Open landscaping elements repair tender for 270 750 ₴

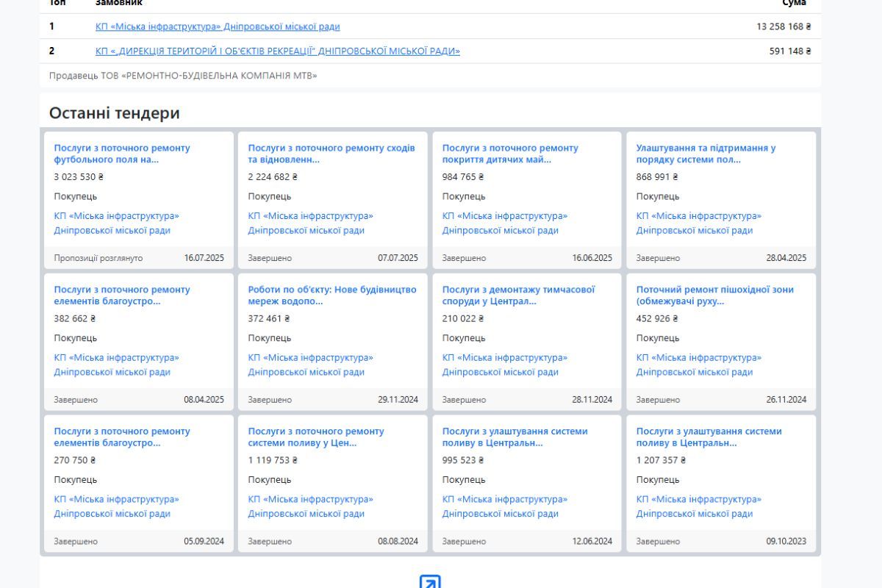pos(122,437)
